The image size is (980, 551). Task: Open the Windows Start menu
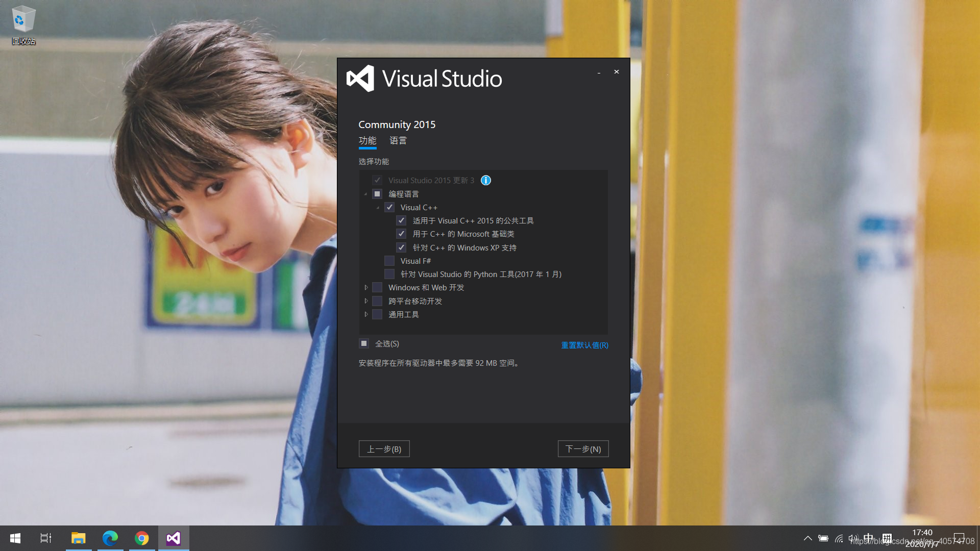(x=15, y=538)
